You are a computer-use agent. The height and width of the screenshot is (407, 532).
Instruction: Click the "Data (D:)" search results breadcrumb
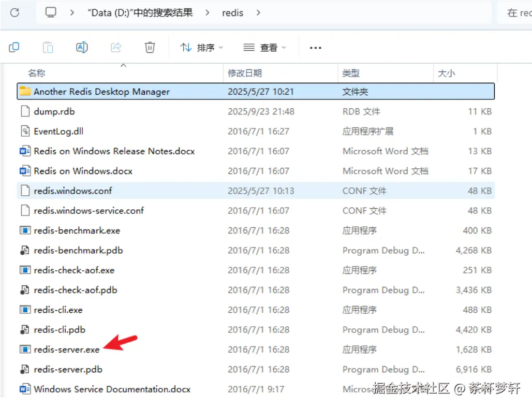[140, 13]
